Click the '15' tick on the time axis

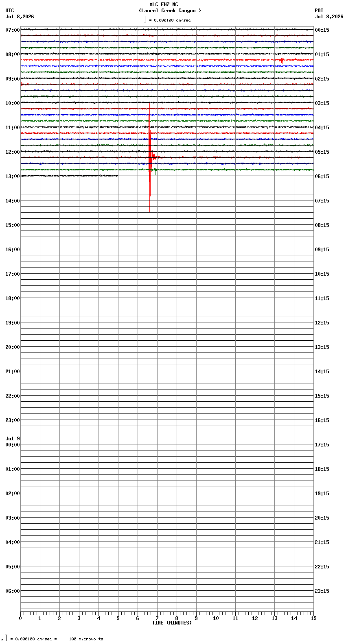313,618
